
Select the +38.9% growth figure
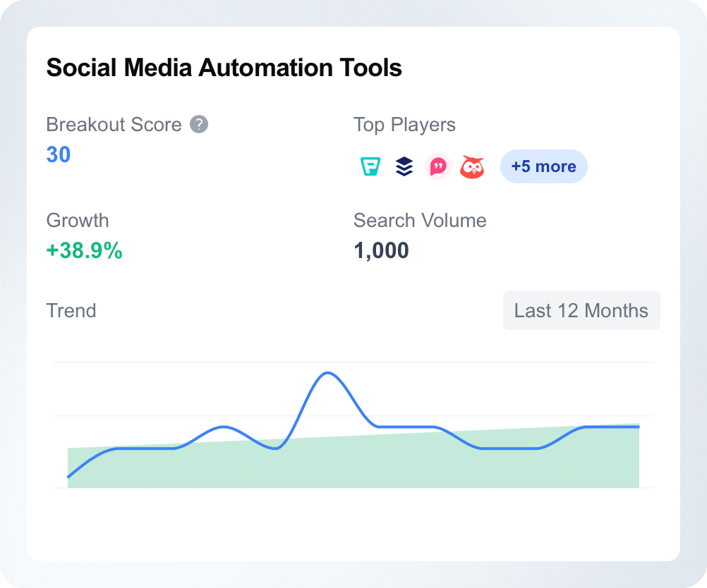(84, 250)
